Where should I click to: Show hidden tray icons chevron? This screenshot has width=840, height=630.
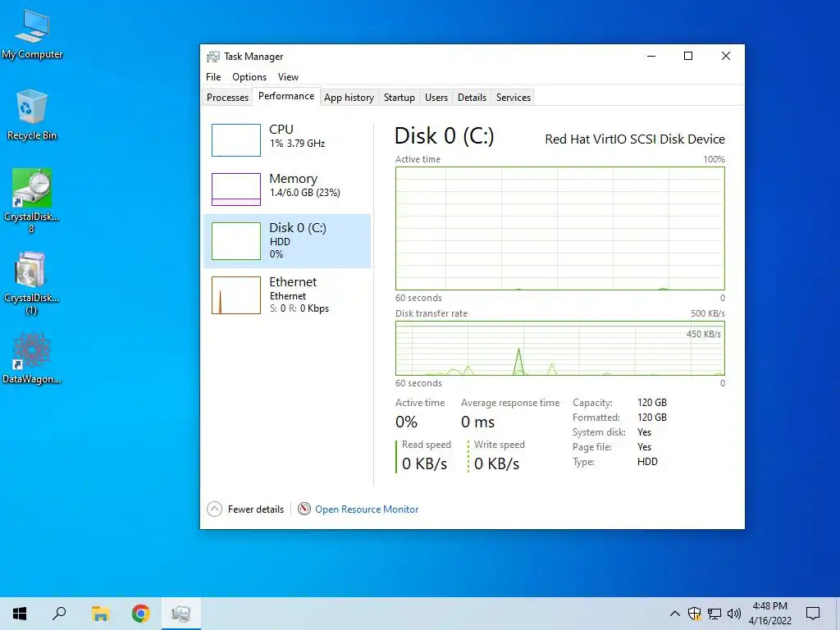click(x=675, y=614)
